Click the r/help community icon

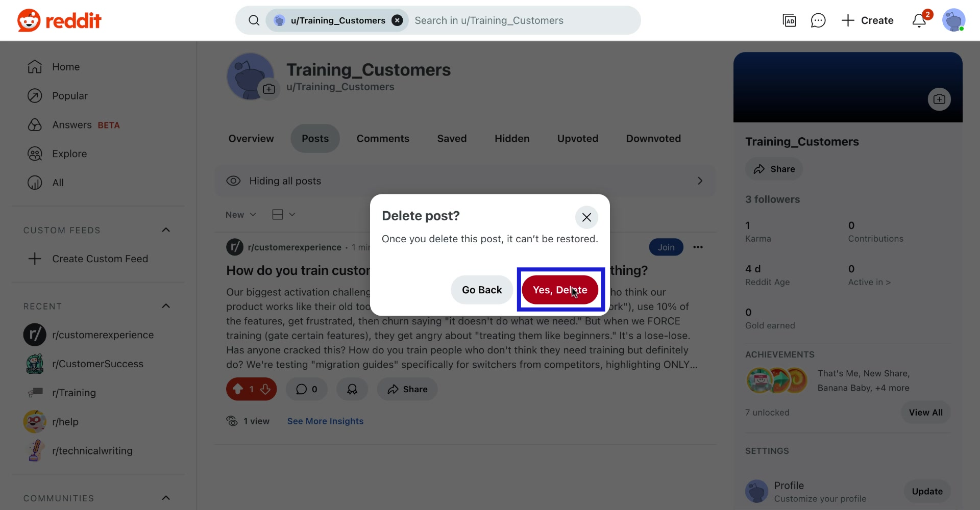click(x=34, y=421)
